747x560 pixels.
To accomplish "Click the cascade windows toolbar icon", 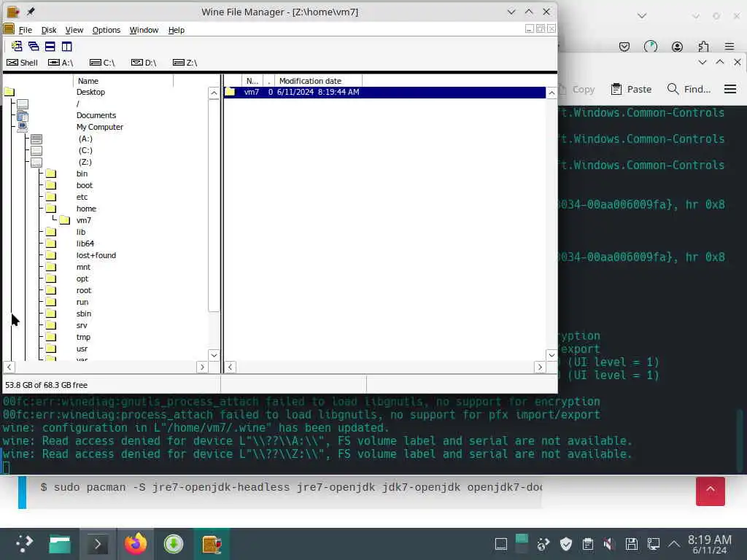I will point(34,46).
